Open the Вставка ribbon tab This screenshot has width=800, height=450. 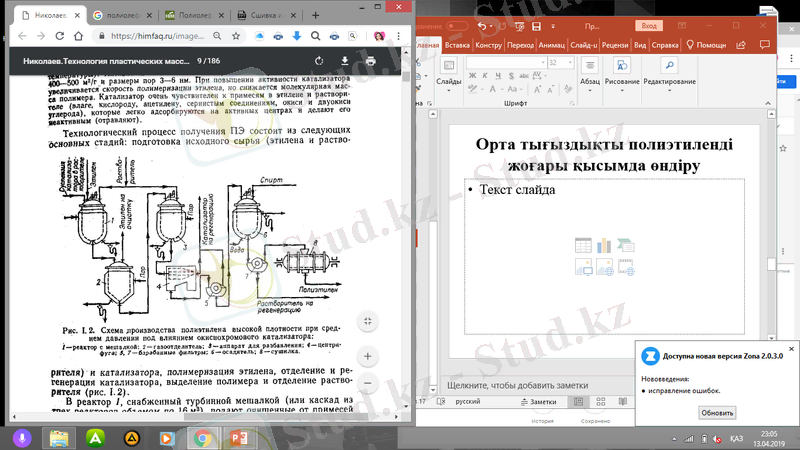coord(457,45)
